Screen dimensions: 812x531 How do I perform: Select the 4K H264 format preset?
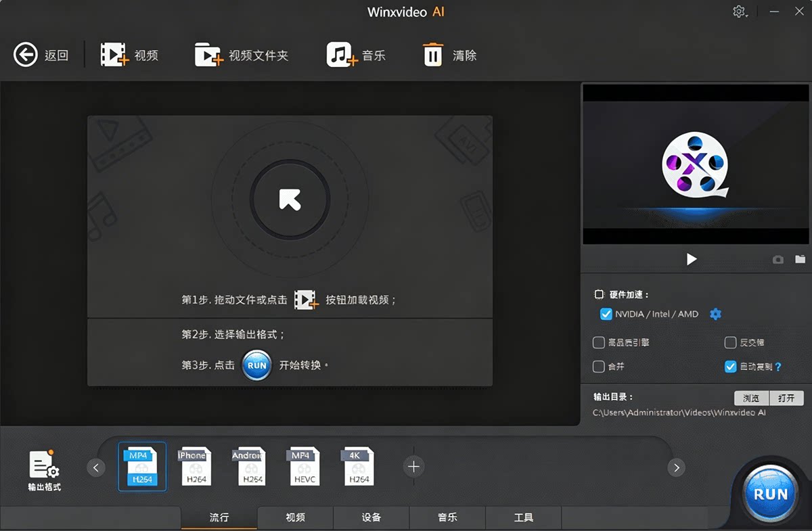[357, 467]
